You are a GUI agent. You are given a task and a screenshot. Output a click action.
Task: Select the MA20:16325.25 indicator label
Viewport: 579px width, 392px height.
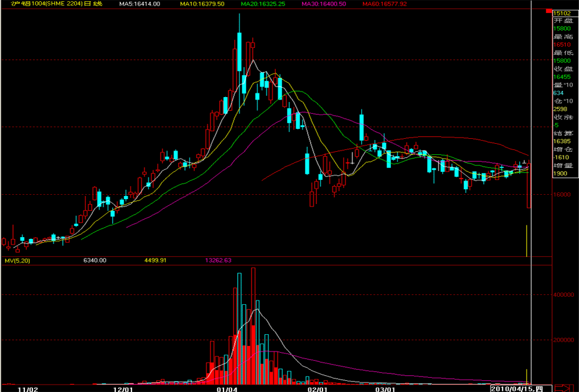[x=263, y=4]
